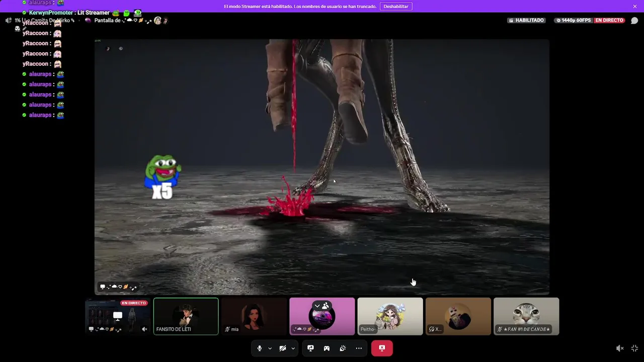The height and width of the screenshot is (362, 644).
Task: Click the share screen icon
Action: coord(310,348)
